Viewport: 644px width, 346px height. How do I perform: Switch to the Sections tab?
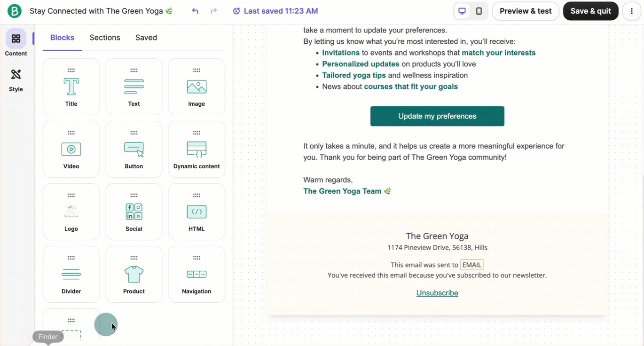105,38
